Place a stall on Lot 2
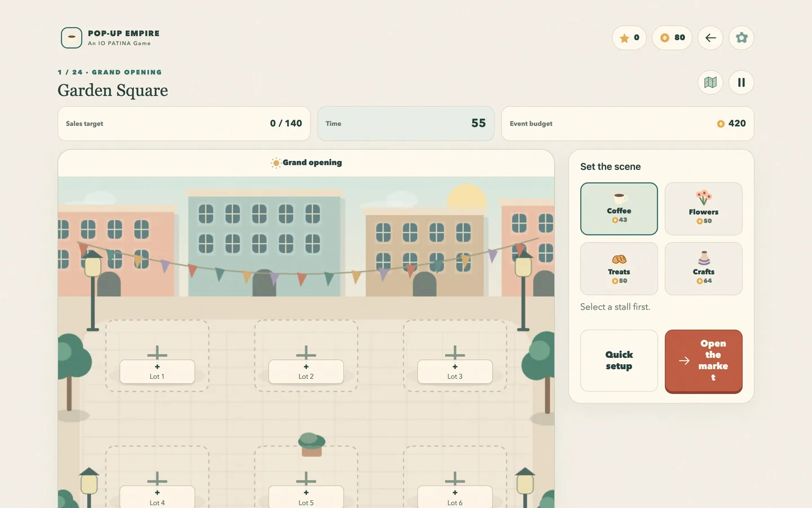Viewport: 812px width, 508px height. pyautogui.click(x=306, y=371)
